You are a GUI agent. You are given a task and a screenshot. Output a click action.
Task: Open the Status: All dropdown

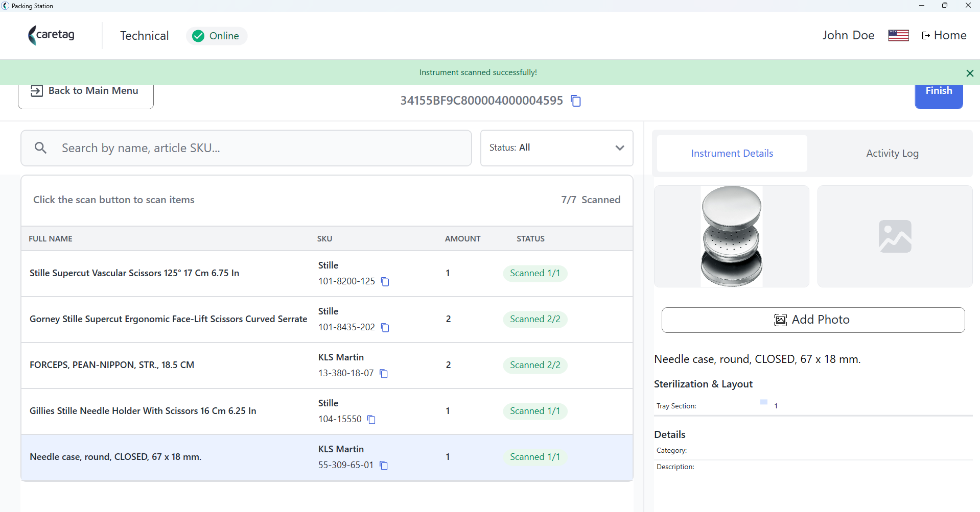(556, 148)
